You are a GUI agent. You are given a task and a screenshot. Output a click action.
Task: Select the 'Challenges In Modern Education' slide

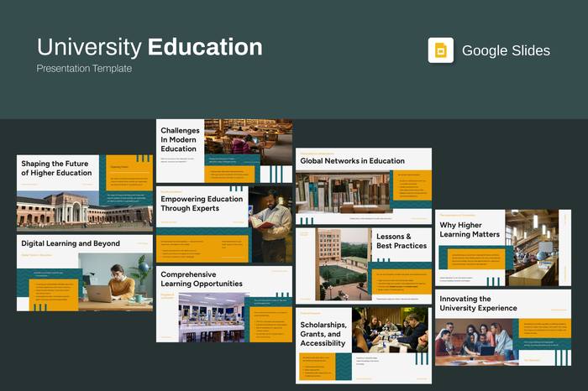pyautogui.click(x=224, y=151)
